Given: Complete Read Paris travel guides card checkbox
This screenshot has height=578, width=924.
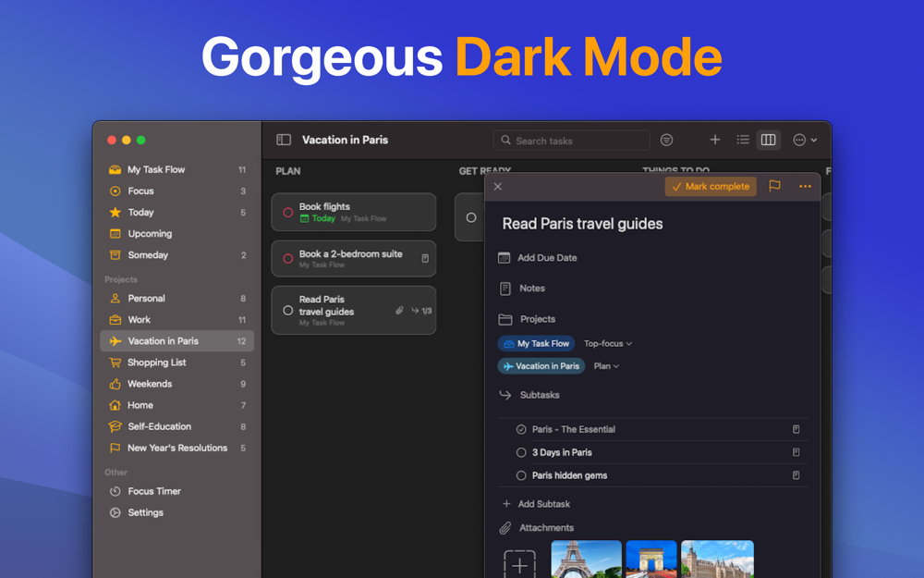Looking at the screenshot, I should click(x=287, y=310).
